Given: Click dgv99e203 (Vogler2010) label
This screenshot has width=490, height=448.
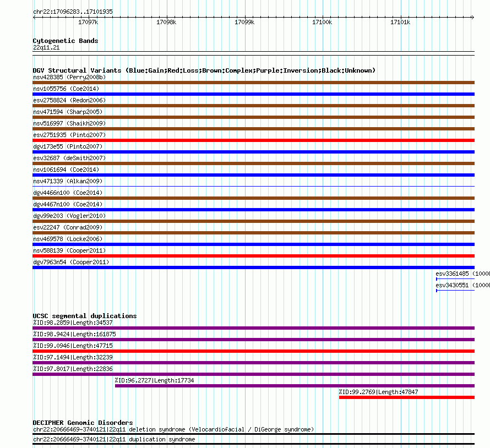Looking at the screenshot, I should pos(69,216).
